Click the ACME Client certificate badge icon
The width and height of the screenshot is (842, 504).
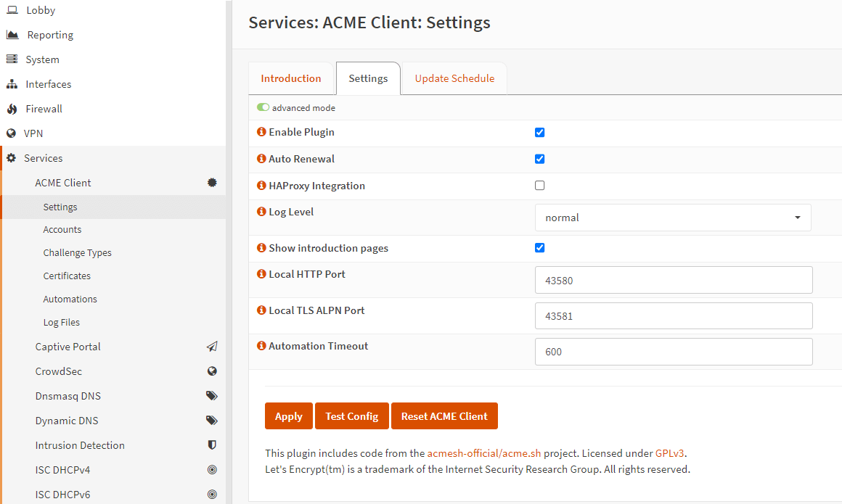pos(212,183)
